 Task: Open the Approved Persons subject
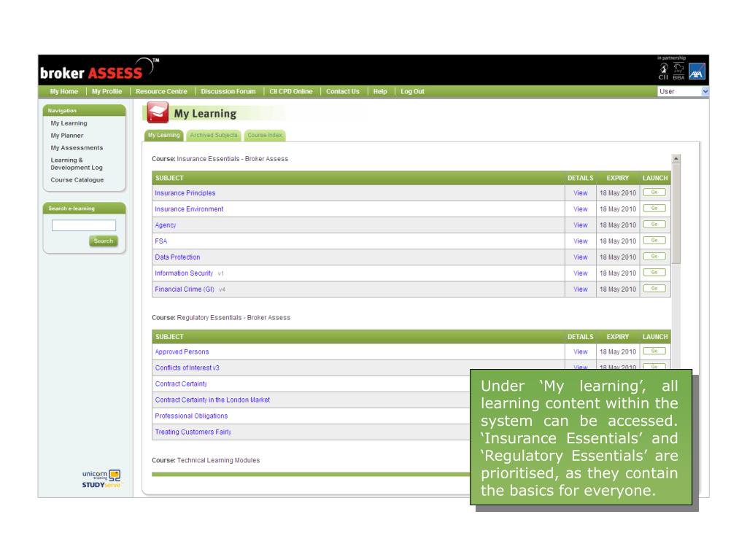tap(182, 352)
